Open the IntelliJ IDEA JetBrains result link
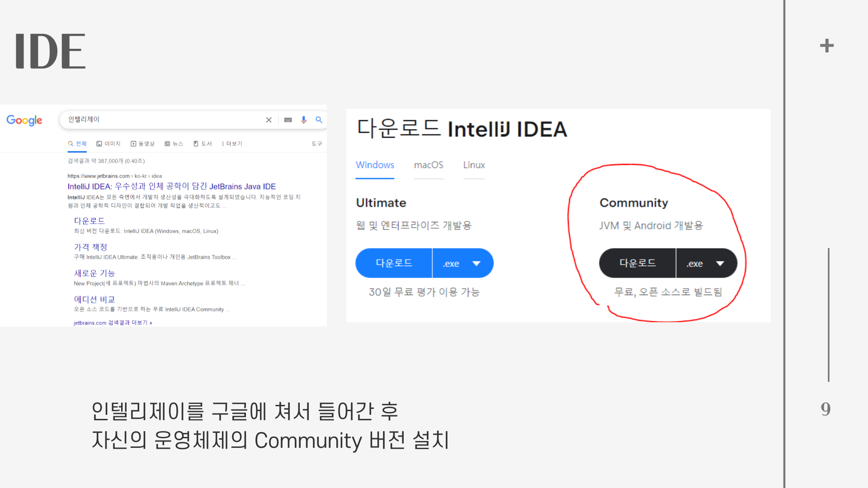The width and height of the screenshot is (868, 488). point(171,186)
